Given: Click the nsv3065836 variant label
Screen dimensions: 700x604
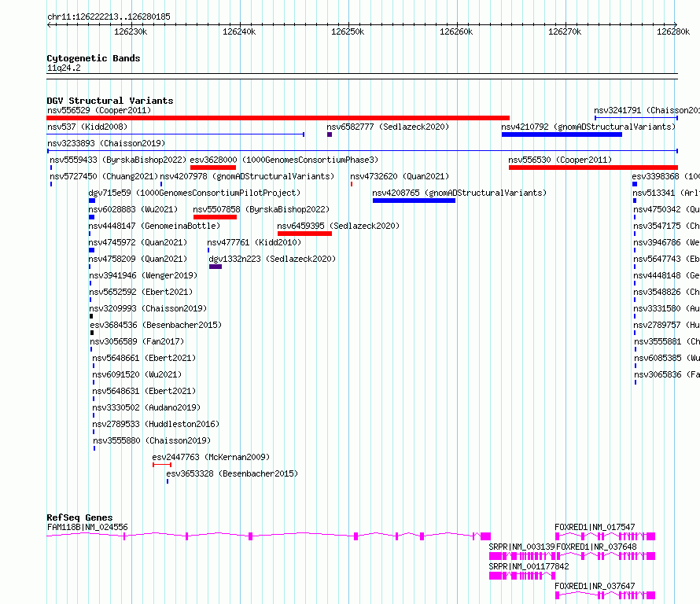Looking at the screenshot, I should pos(667,374).
